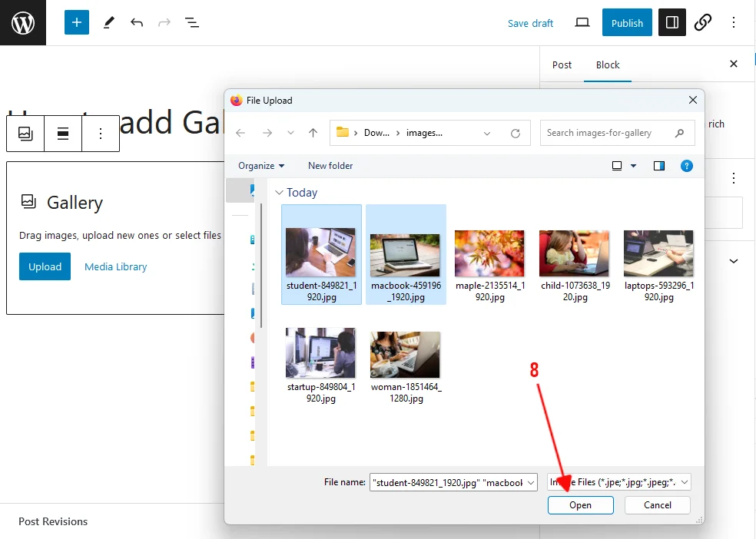
Task: Click the preview laptop icon
Action: [x=582, y=23]
